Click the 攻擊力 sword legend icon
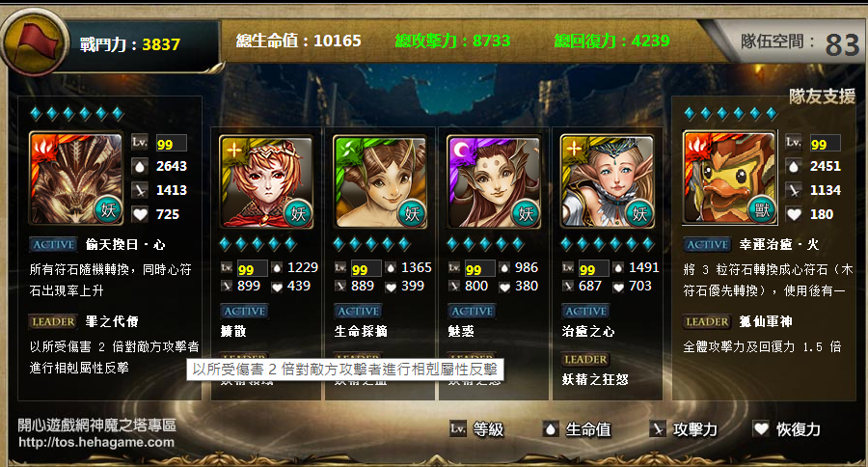868x467 pixels. tap(657, 428)
